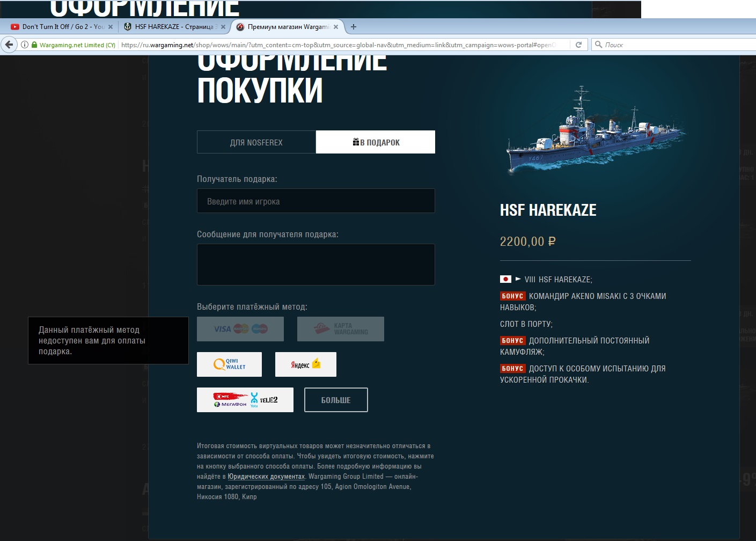Open a new browser tab with plus

[x=353, y=27]
